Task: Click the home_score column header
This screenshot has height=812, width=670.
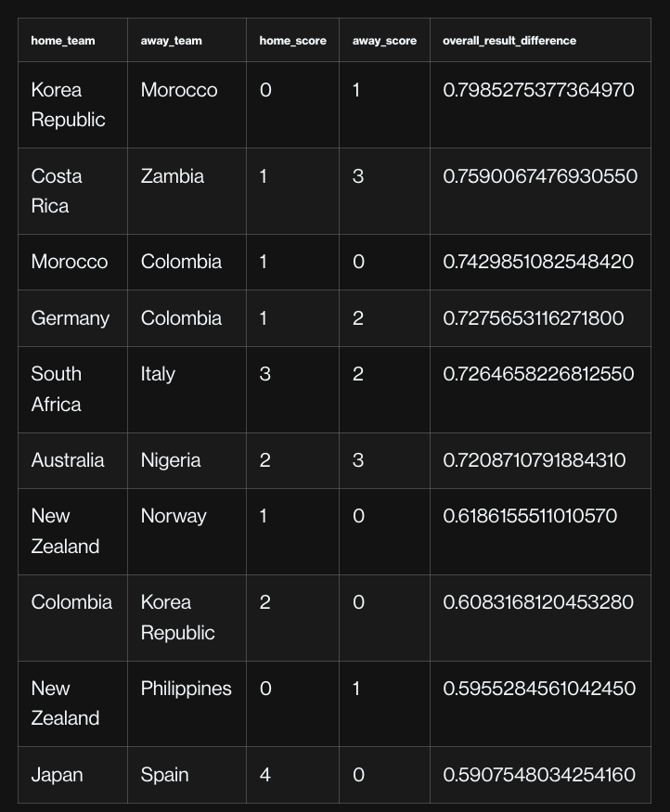Action: tap(292, 41)
